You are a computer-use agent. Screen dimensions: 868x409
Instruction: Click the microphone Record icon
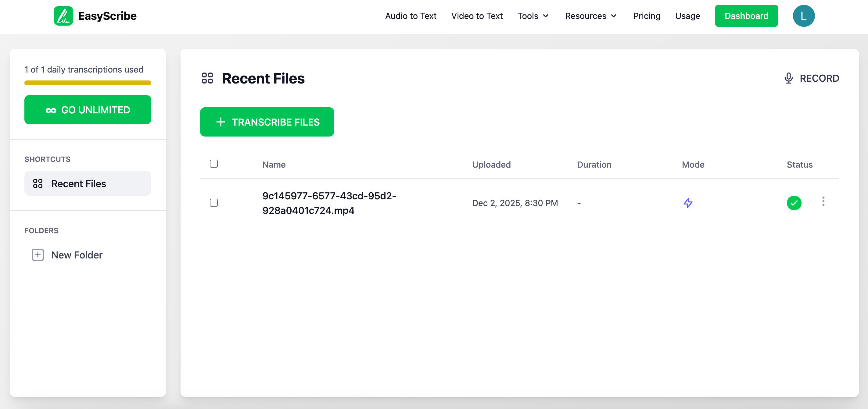(789, 78)
